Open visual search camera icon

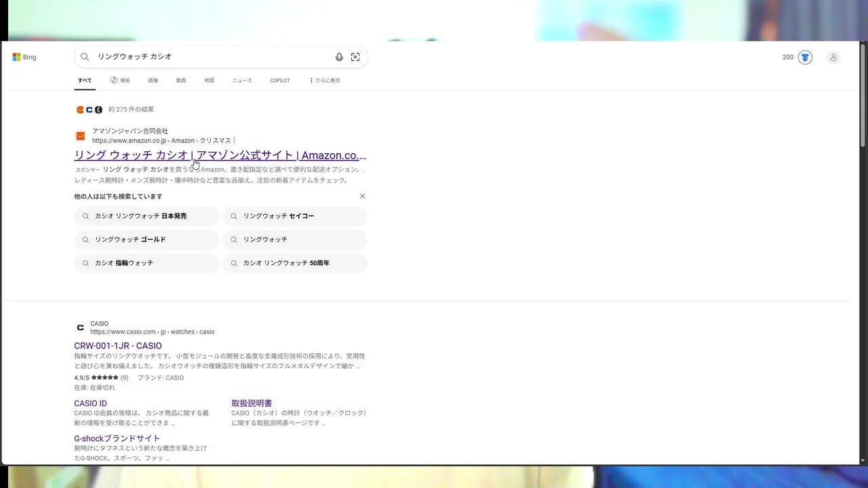click(x=355, y=57)
